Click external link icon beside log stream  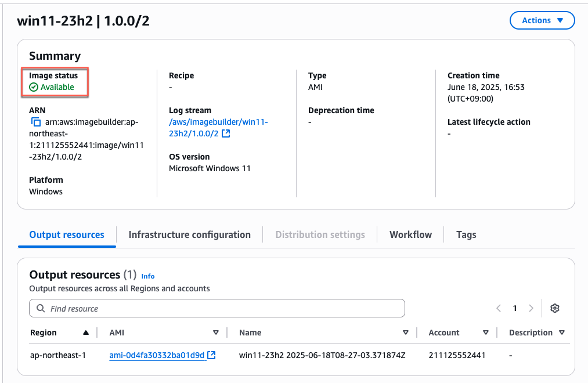tap(226, 134)
